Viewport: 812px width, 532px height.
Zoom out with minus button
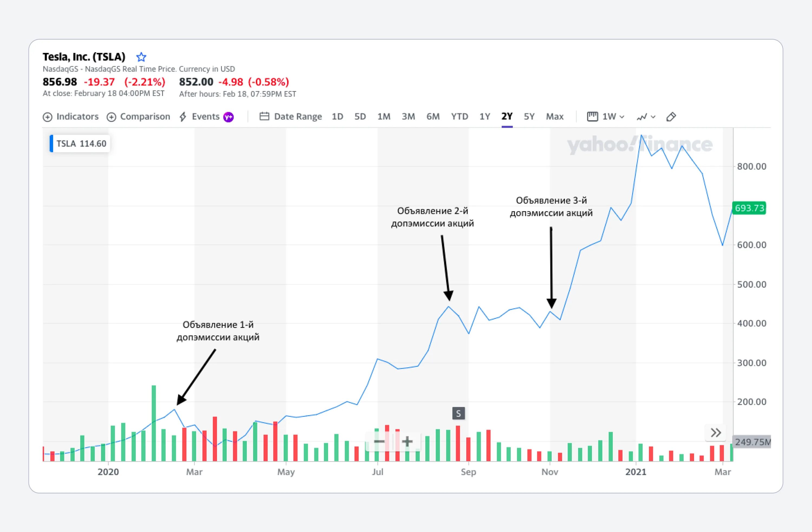coord(379,441)
